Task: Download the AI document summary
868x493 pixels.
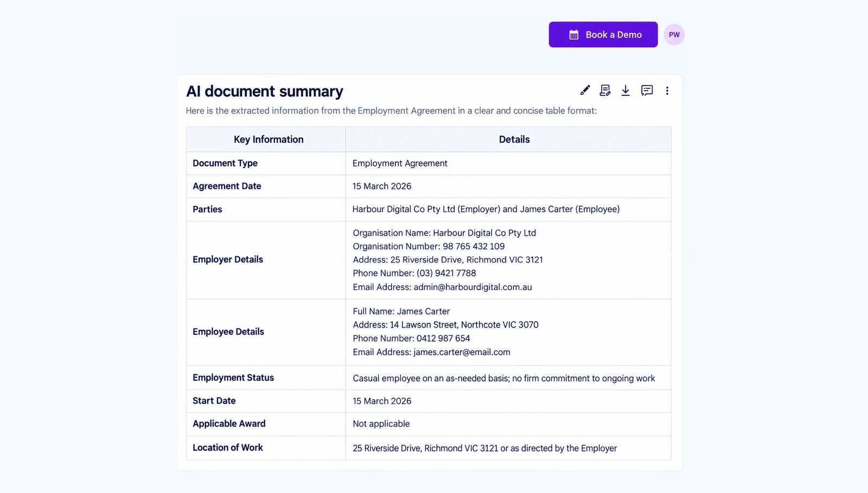Action: point(626,91)
